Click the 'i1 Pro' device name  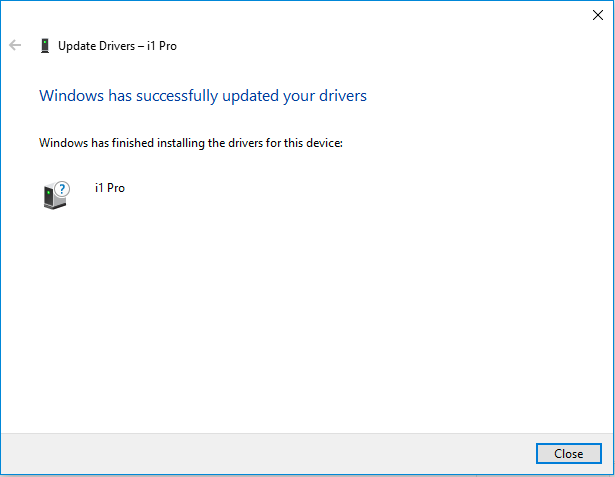coord(110,188)
